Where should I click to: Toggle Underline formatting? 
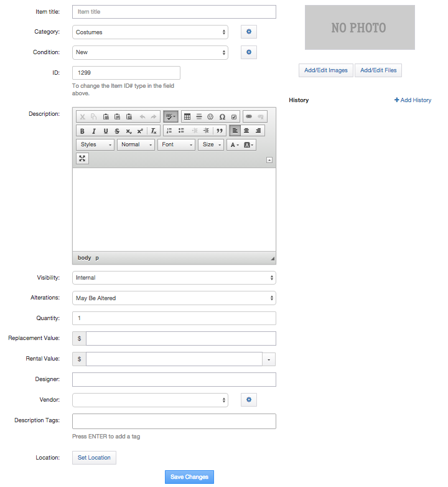tap(106, 131)
